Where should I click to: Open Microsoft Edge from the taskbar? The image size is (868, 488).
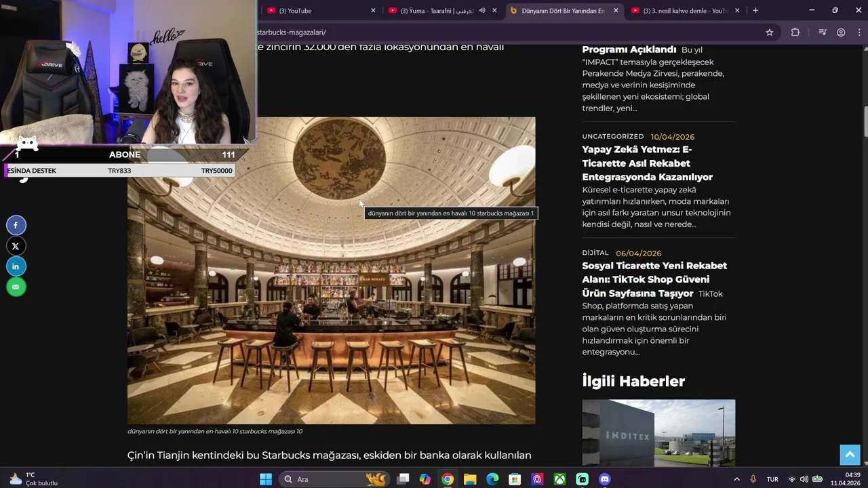point(492,479)
